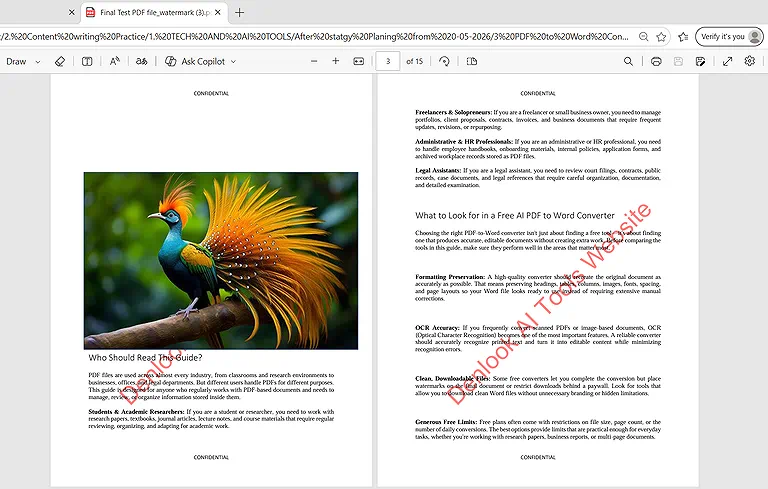
Task: Toggle fit to width
Action: pyautogui.click(x=359, y=61)
